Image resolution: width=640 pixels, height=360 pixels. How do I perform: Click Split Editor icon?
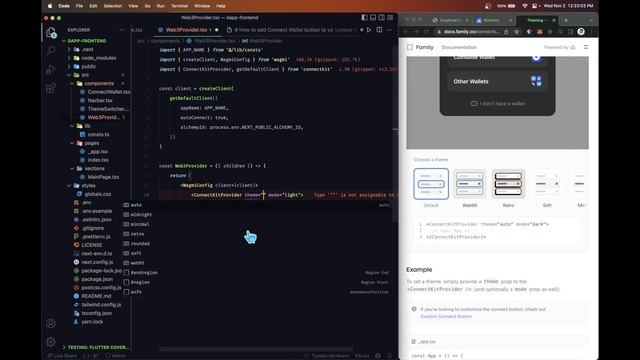pos(379,30)
